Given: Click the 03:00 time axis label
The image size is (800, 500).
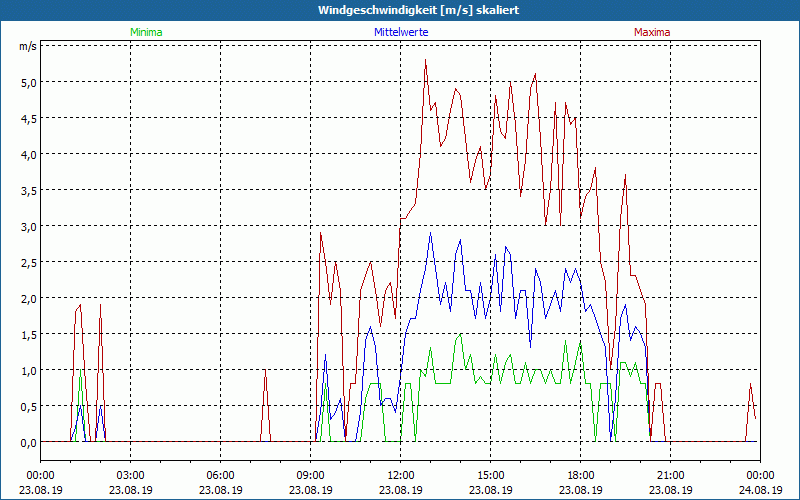Looking at the screenshot, I should pyautogui.click(x=131, y=476).
